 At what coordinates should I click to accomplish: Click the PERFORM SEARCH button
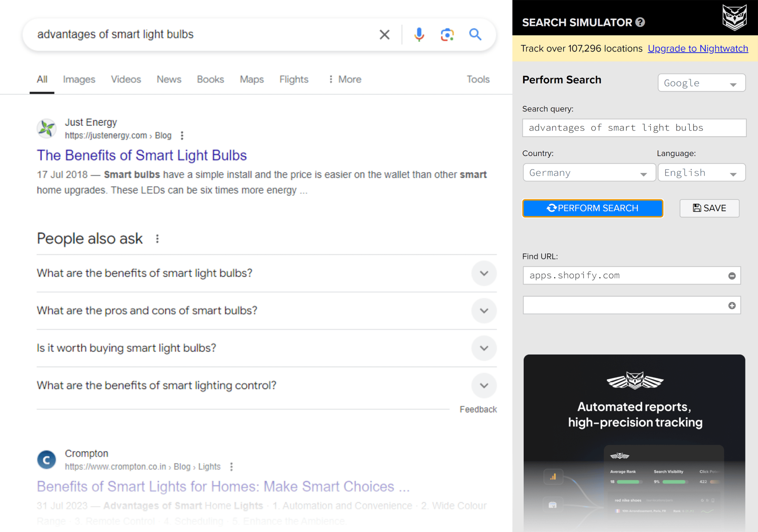coord(593,208)
